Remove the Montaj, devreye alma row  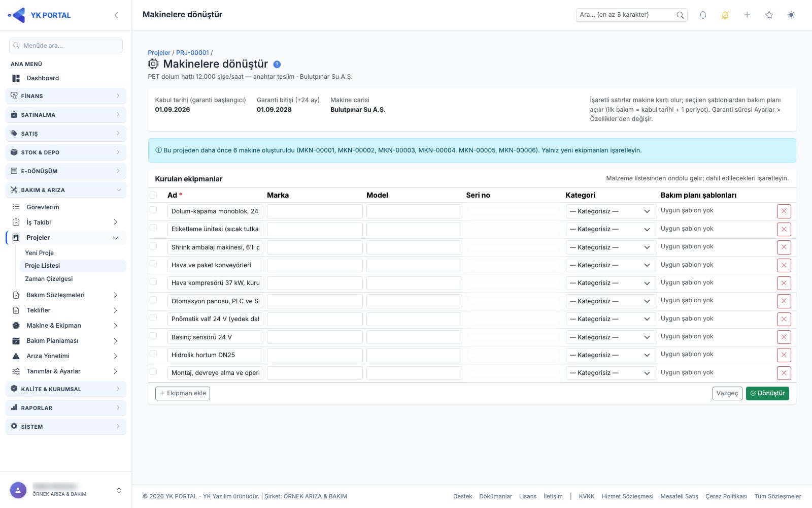tap(784, 373)
